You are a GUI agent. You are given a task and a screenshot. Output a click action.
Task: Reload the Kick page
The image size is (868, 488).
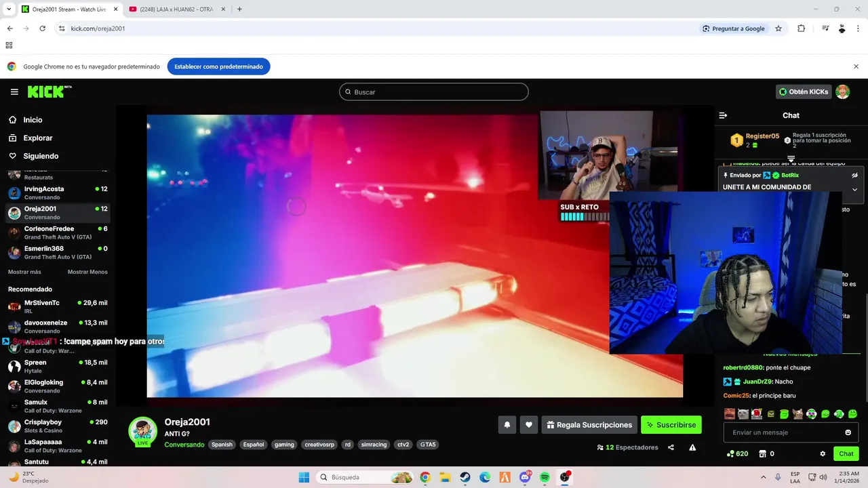click(42, 28)
